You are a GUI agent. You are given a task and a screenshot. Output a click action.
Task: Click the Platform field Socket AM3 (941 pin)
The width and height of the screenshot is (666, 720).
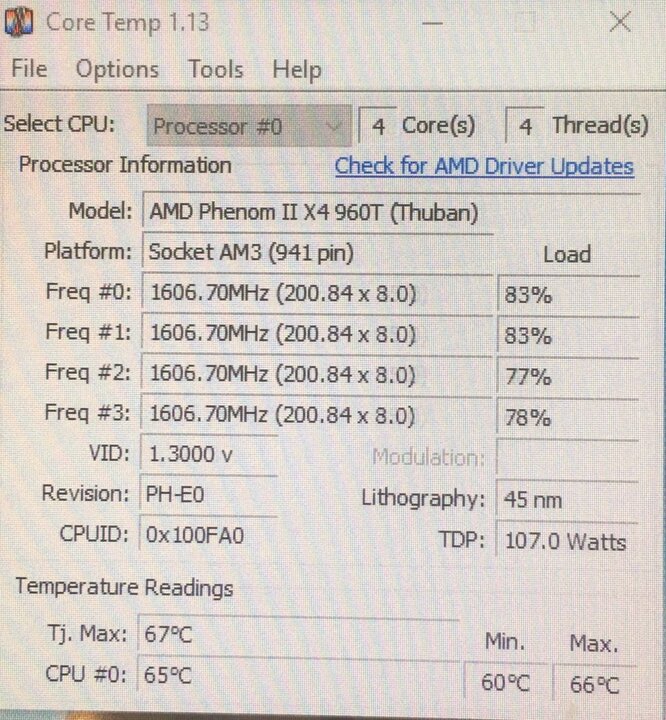(318, 252)
